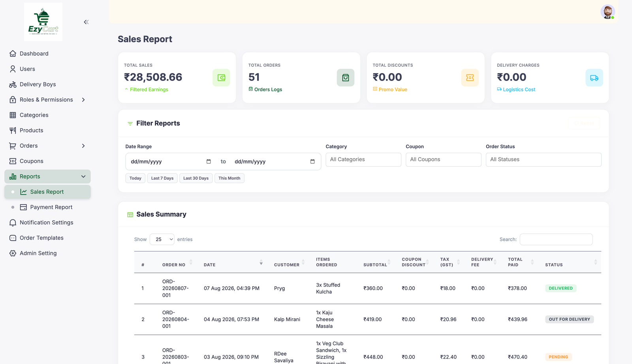Click the OUT FOR DELIVERY status badge
Screen dimensions: 632x364
569,319
